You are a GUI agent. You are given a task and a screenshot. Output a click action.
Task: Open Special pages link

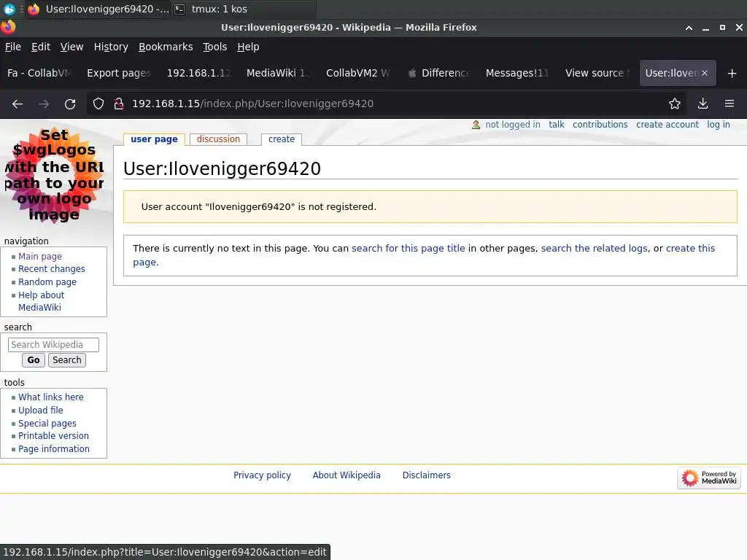pos(47,424)
